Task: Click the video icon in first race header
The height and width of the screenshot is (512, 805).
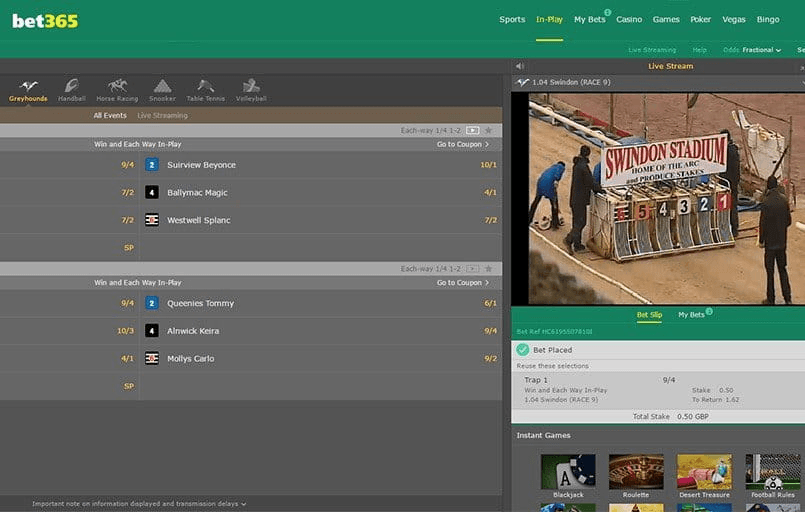Action: point(472,130)
